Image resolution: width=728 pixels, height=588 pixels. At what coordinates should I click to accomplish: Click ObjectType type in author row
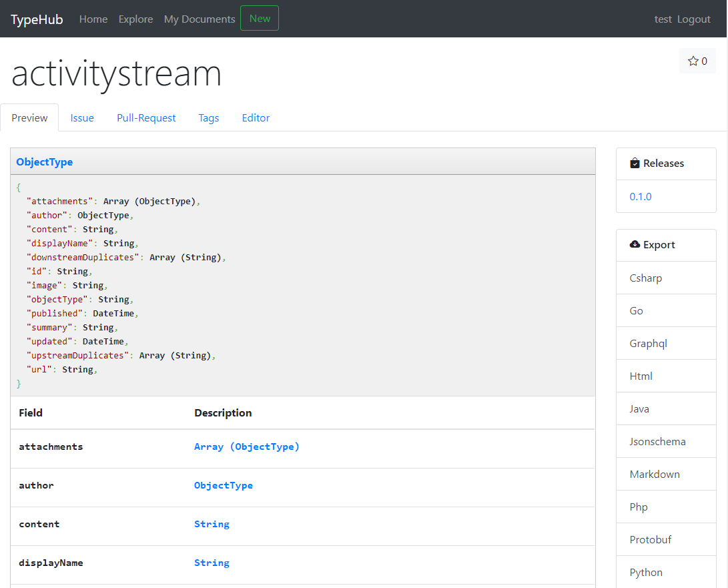(224, 485)
